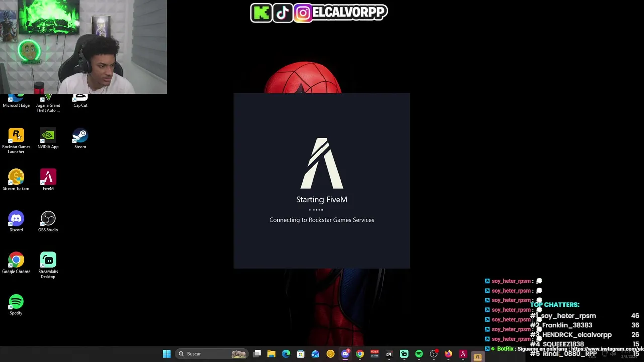Open Stream To Earn desktop icon
Screen dimensions: 644x362
pos(16,180)
